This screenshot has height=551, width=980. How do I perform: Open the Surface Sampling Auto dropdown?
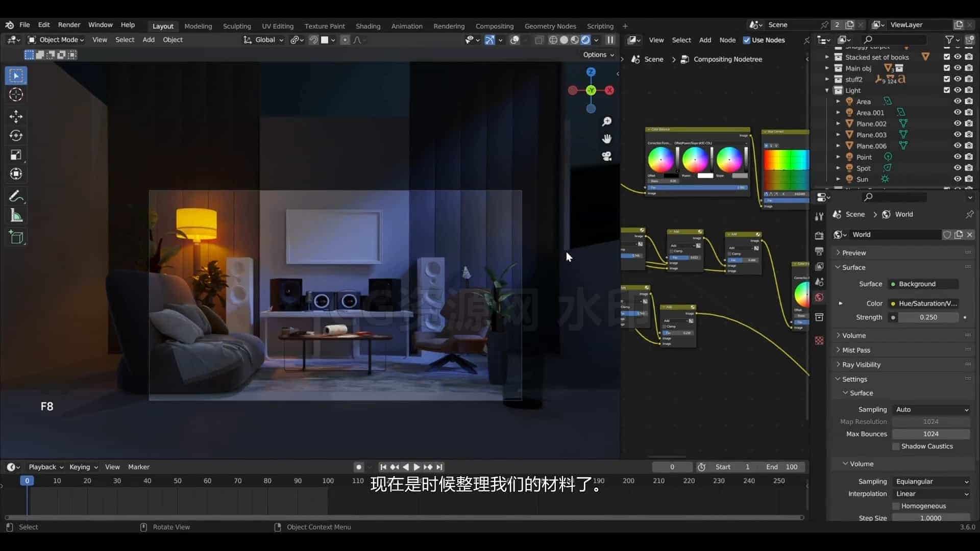(932, 410)
